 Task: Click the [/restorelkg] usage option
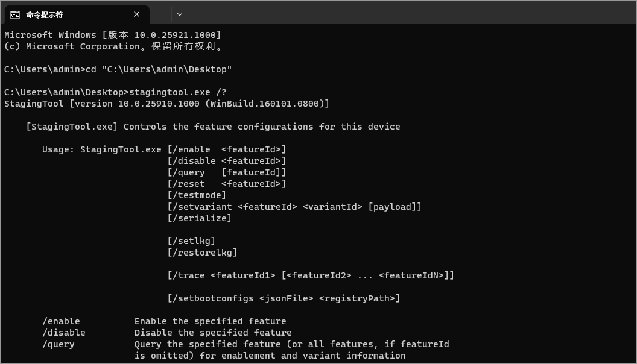point(202,253)
